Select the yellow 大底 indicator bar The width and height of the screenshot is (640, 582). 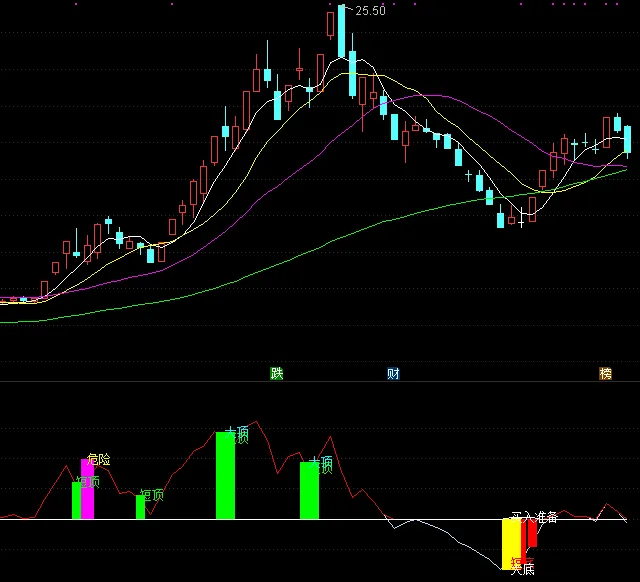511,544
